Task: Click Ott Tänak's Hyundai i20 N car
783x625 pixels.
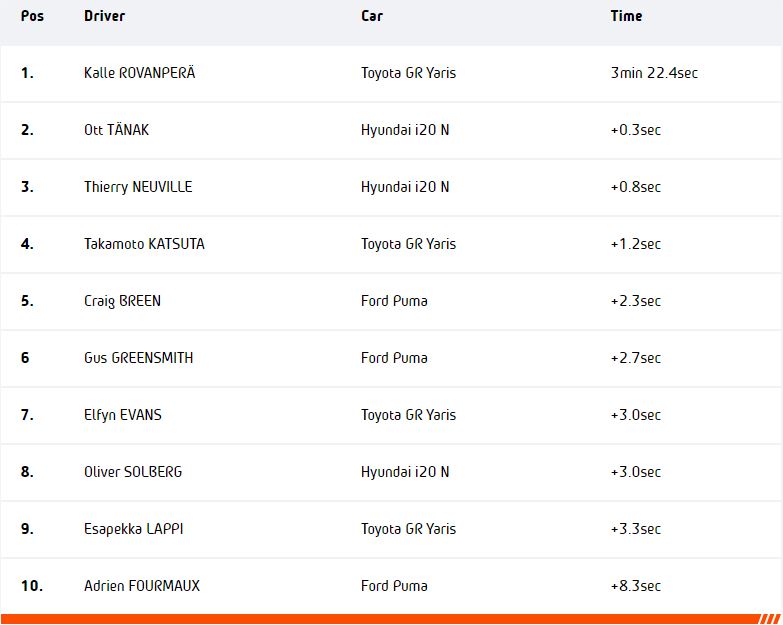Action: point(405,130)
